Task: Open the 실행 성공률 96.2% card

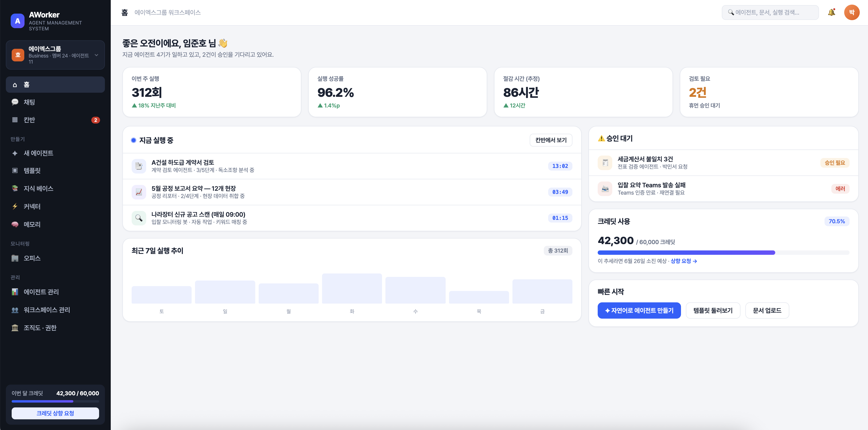Action: (397, 92)
